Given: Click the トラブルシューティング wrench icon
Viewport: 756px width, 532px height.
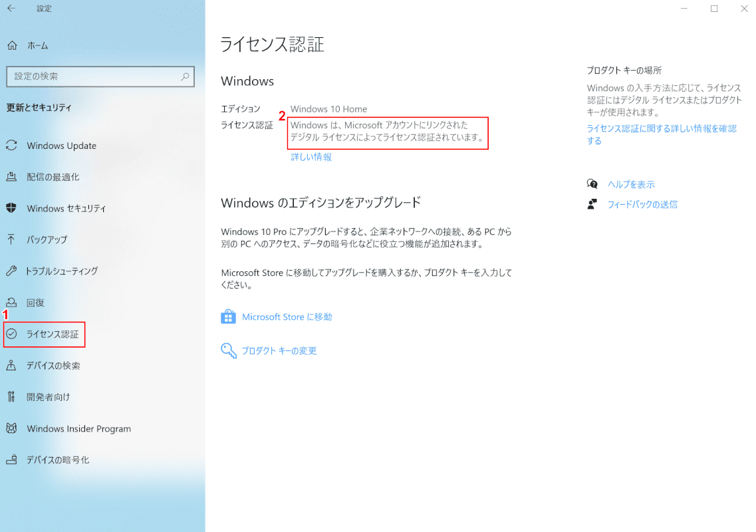Looking at the screenshot, I should (x=11, y=271).
